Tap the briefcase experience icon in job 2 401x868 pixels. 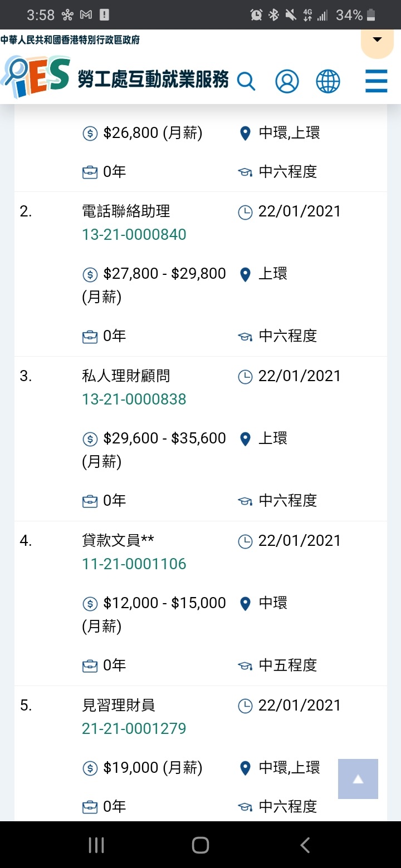[x=90, y=336]
